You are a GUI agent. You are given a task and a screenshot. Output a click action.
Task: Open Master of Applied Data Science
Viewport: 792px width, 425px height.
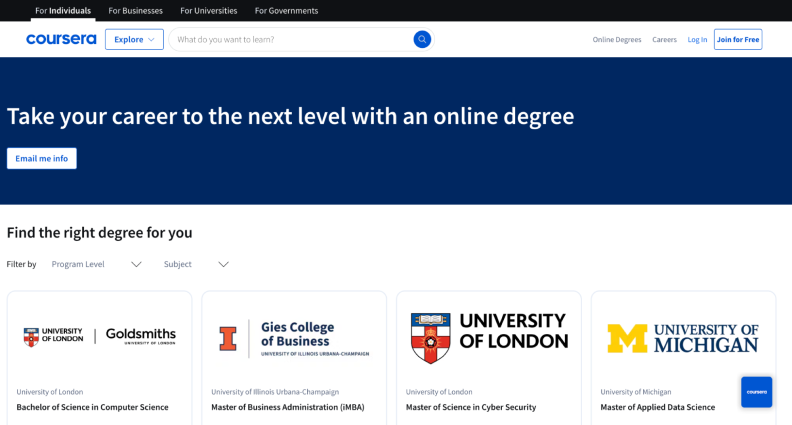coord(658,407)
